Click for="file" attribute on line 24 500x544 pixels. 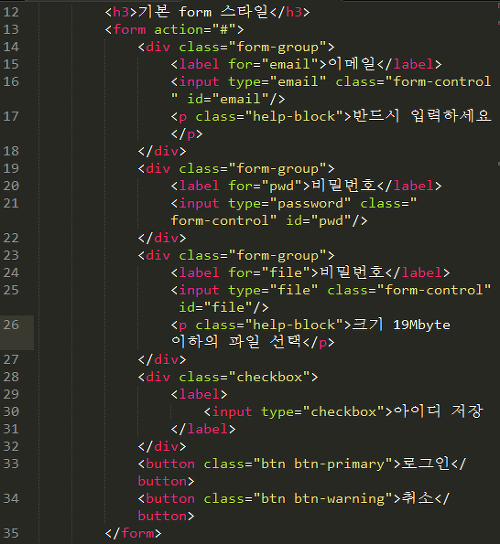click(x=269, y=273)
